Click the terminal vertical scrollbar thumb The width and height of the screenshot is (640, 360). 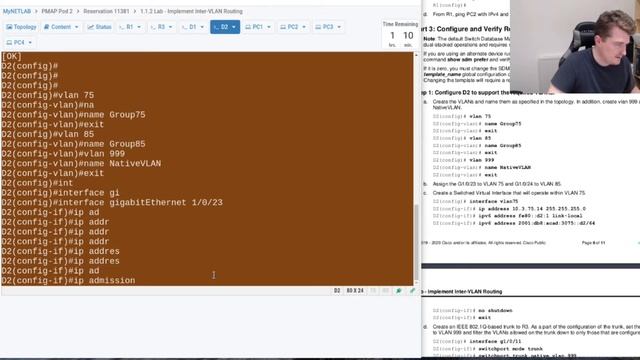(416, 241)
